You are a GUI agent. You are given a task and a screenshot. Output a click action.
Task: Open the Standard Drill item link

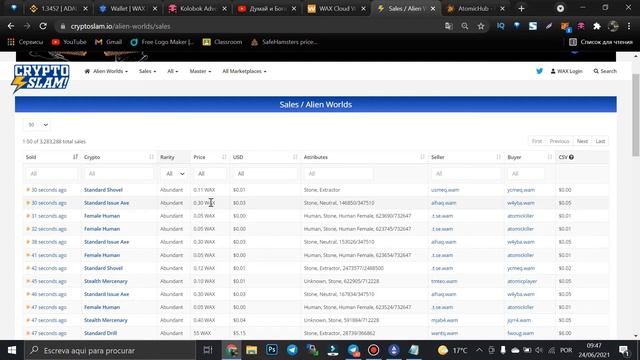pyautogui.click(x=100, y=333)
